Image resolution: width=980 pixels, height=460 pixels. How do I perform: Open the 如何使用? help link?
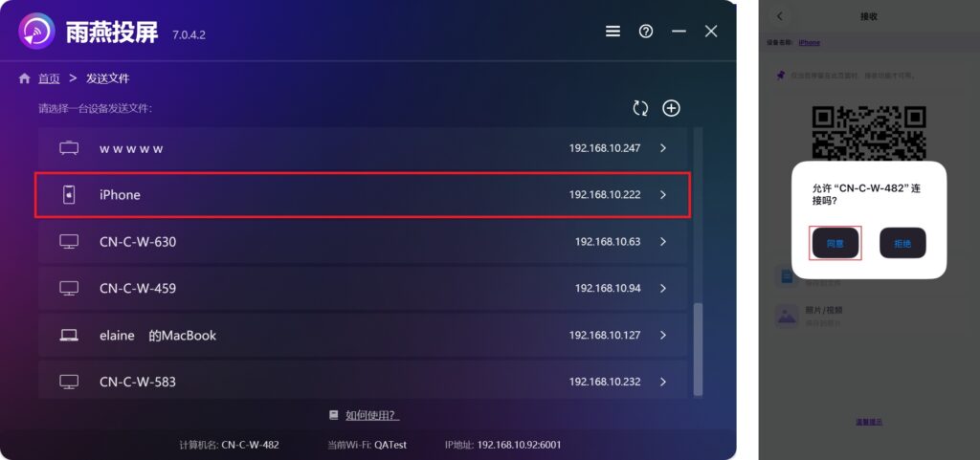[x=372, y=415]
